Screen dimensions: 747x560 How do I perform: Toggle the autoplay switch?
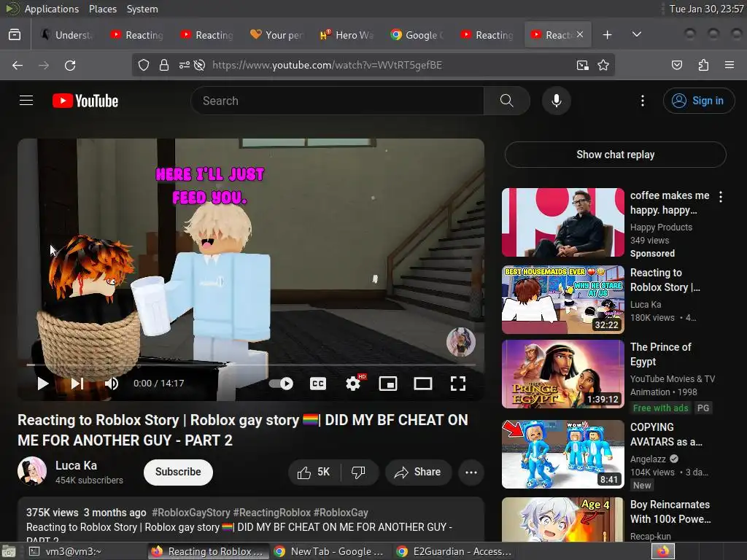tap(281, 384)
